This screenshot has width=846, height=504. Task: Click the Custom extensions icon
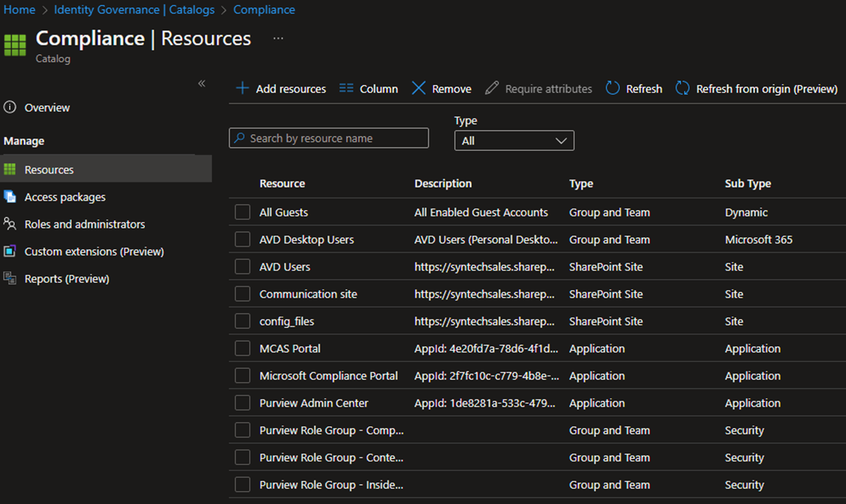click(10, 252)
